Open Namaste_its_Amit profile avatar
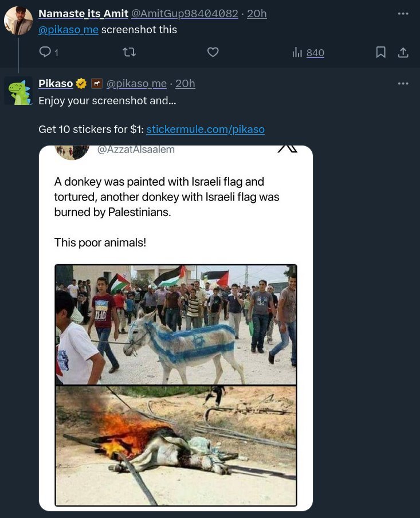The width and height of the screenshot is (420, 518). [x=18, y=21]
